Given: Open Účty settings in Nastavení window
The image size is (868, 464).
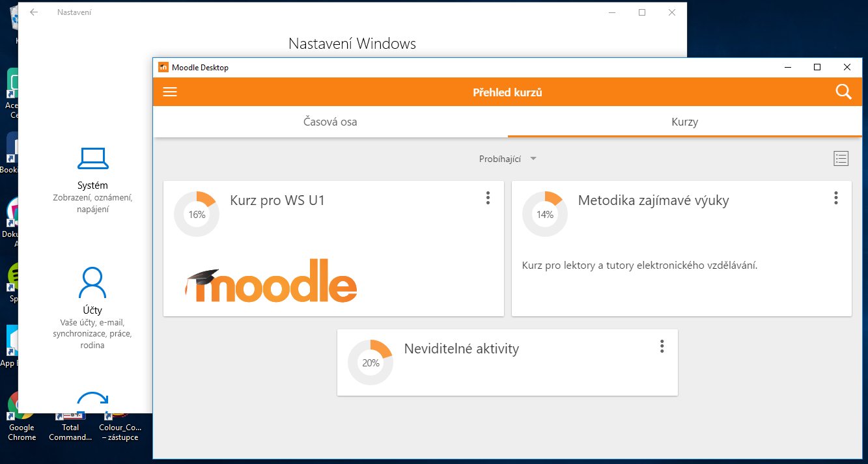Looking at the screenshot, I should [92, 308].
